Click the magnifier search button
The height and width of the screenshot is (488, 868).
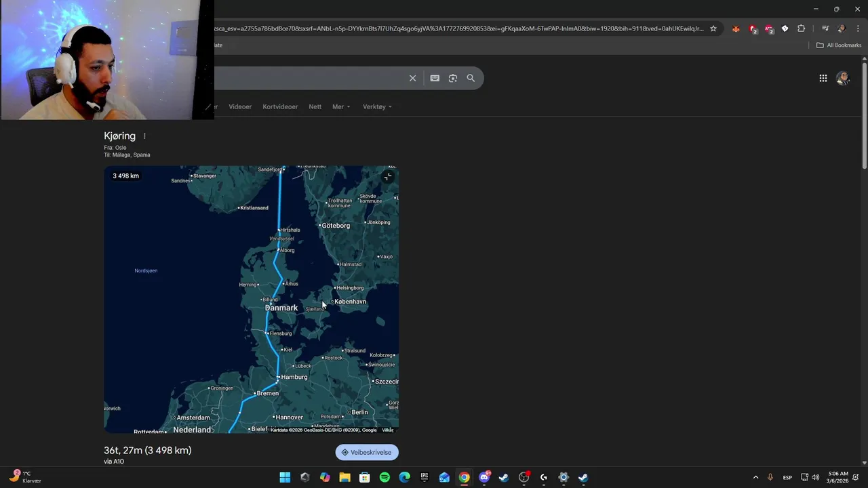(x=471, y=78)
